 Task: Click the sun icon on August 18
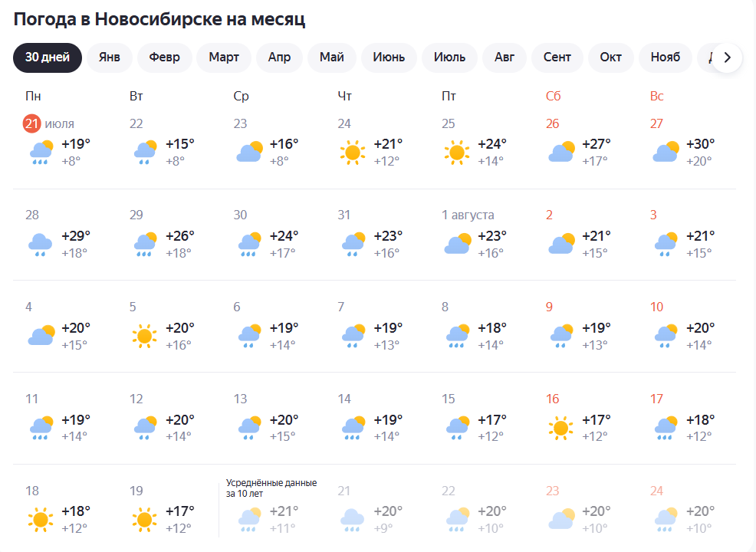[x=41, y=520]
